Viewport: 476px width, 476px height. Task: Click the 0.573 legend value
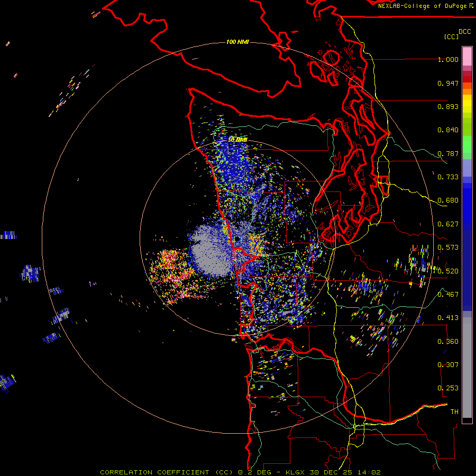point(448,248)
